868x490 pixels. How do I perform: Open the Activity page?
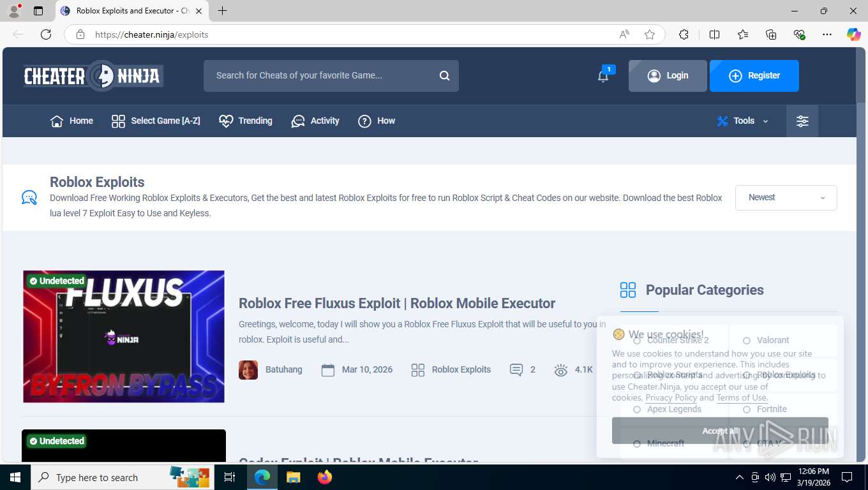[x=315, y=121]
